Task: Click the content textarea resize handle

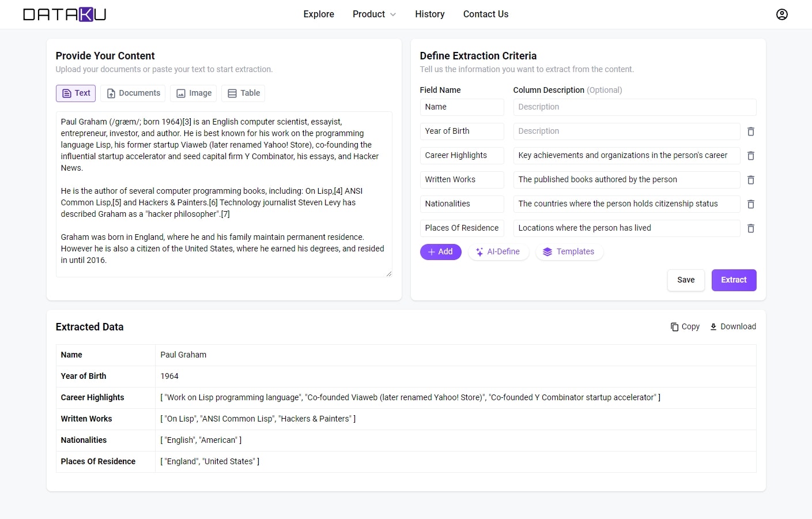Action: pyautogui.click(x=389, y=274)
